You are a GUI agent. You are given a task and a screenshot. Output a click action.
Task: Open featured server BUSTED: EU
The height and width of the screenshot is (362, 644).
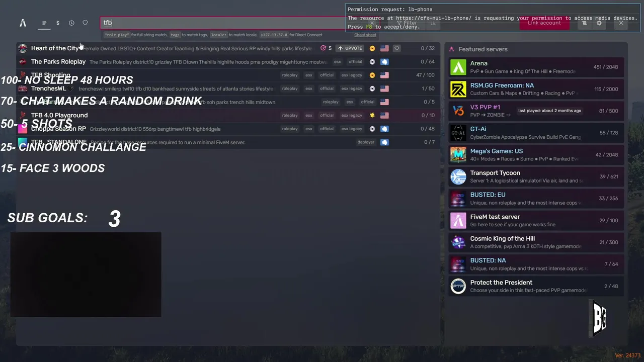pyautogui.click(x=536, y=199)
